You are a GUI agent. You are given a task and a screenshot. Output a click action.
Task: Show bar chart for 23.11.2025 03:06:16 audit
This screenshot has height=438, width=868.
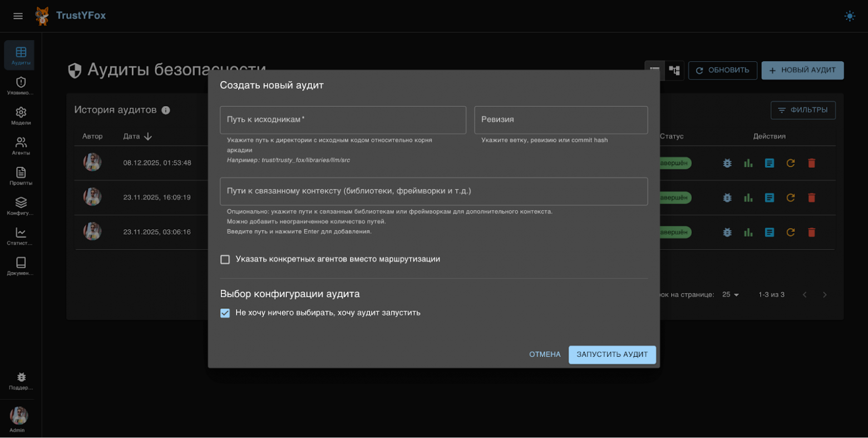tap(748, 232)
